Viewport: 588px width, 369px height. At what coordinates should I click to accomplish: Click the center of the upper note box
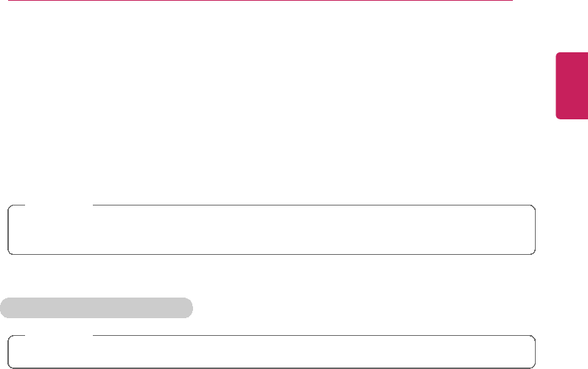pyautogui.click(x=271, y=230)
